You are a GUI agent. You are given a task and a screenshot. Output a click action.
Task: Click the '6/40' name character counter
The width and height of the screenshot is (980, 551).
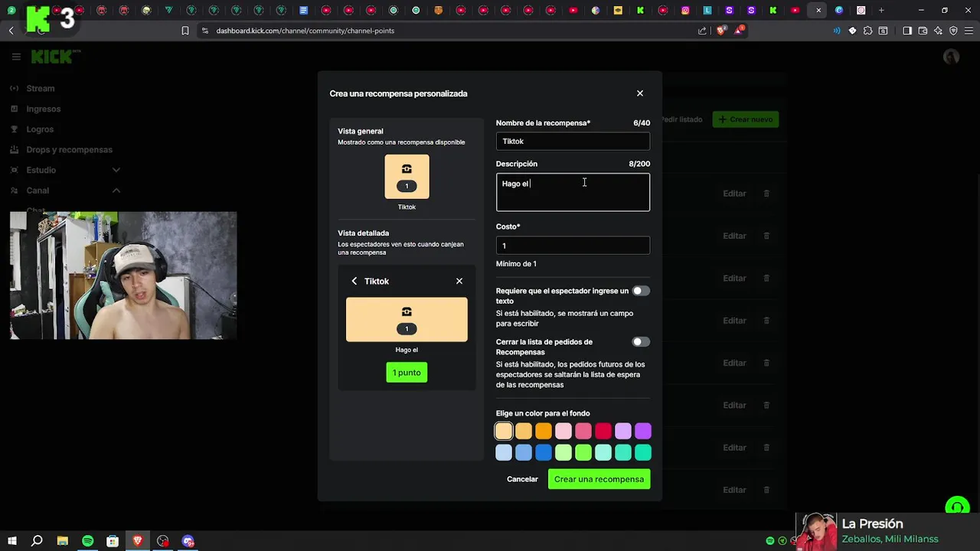click(642, 123)
